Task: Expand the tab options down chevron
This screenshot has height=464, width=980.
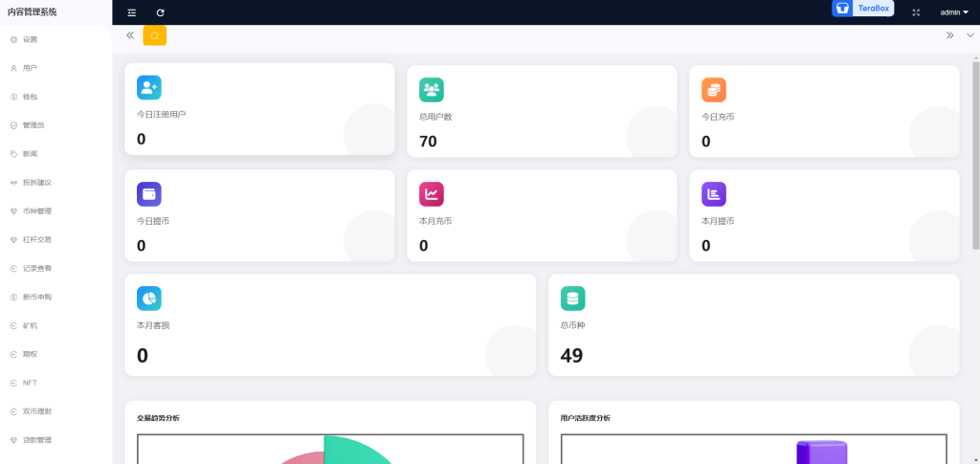Action: coord(970,35)
